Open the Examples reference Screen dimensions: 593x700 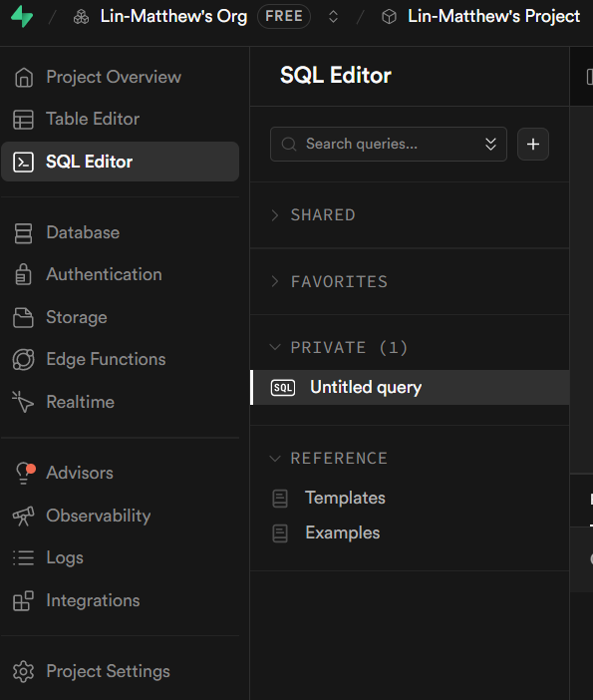pyautogui.click(x=342, y=532)
